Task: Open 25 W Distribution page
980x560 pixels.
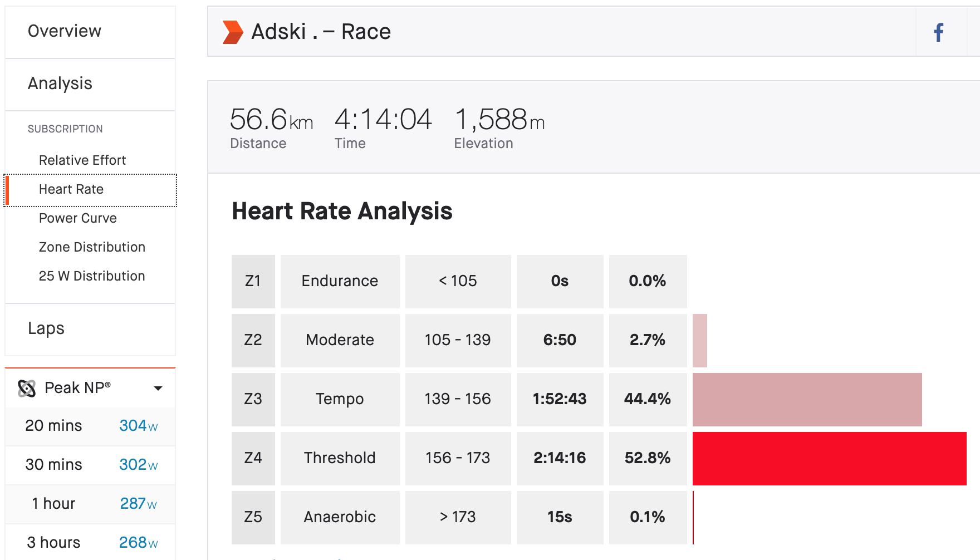Action: pos(92,276)
